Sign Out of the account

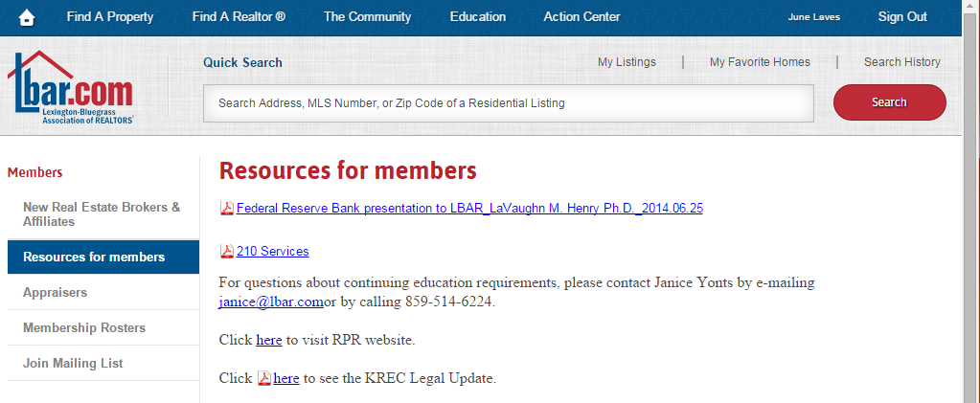click(x=902, y=17)
